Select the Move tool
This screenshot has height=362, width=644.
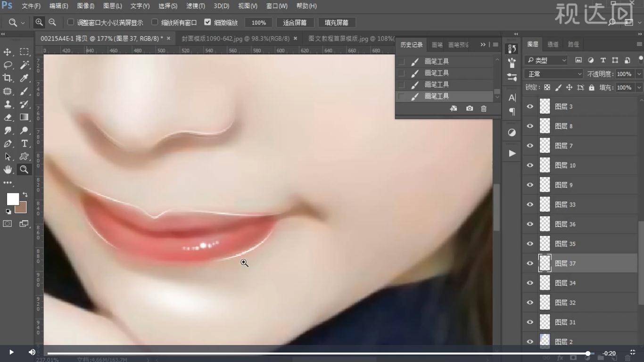pos(8,52)
